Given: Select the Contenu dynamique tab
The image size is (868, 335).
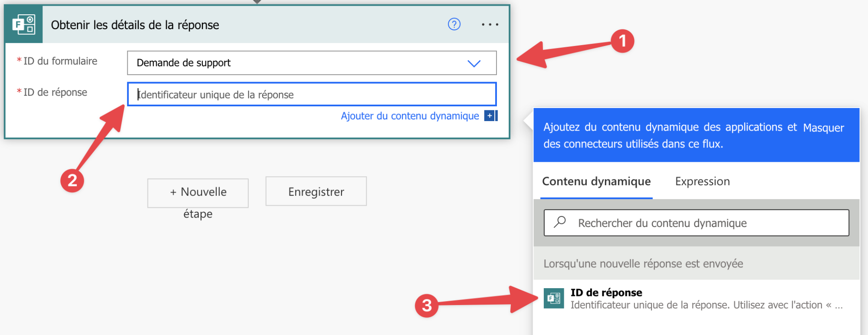Looking at the screenshot, I should [596, 181].
